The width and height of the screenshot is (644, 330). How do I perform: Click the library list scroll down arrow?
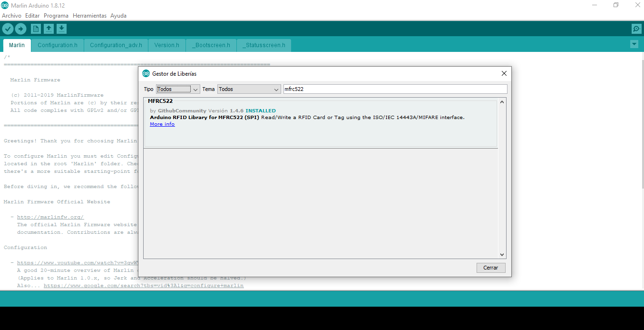pyautogui.click(x=502, y=255)
